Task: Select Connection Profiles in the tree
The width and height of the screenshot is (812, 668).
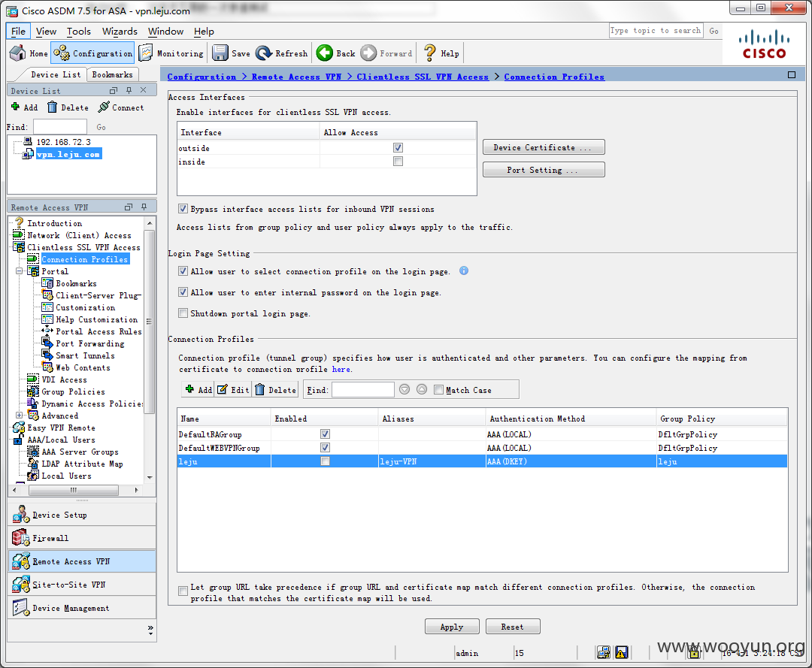Action: click(x=85, y=259)
